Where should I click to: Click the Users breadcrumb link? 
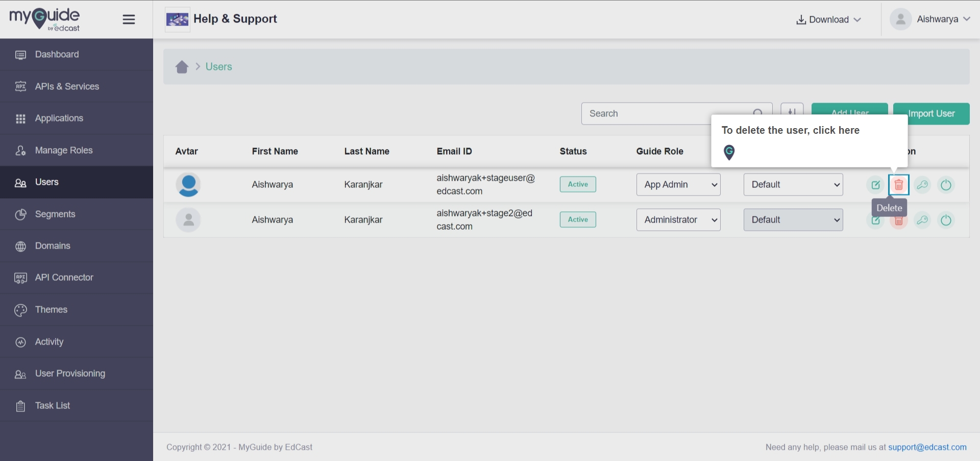point(218,66)
